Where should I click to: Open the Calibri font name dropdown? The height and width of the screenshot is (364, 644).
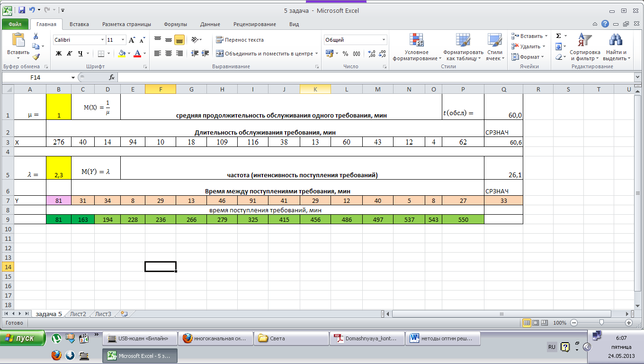102,40
